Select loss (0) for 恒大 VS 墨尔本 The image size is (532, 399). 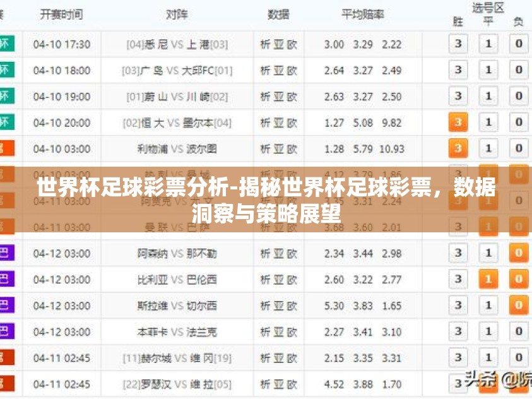click(x=518, y=122)
